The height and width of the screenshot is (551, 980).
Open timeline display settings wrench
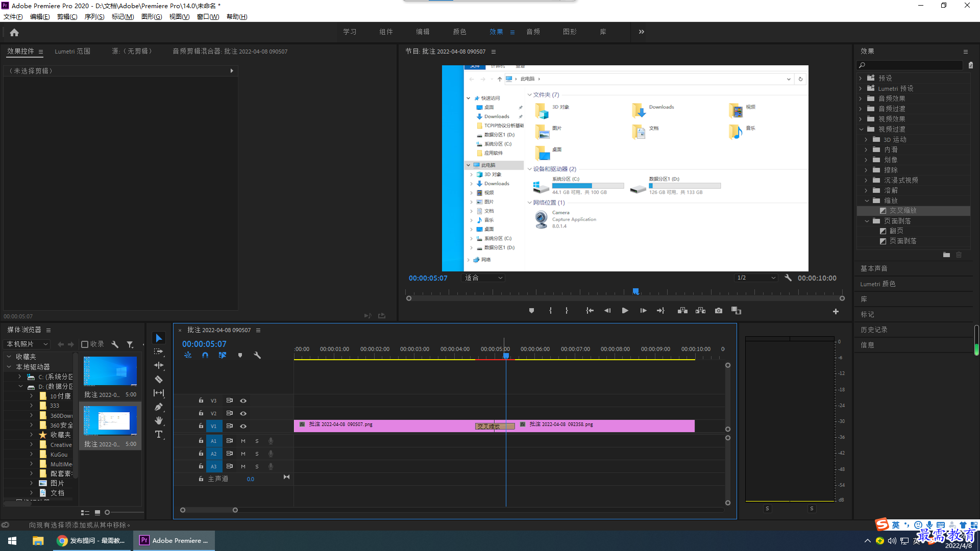[x=257, y=355]
